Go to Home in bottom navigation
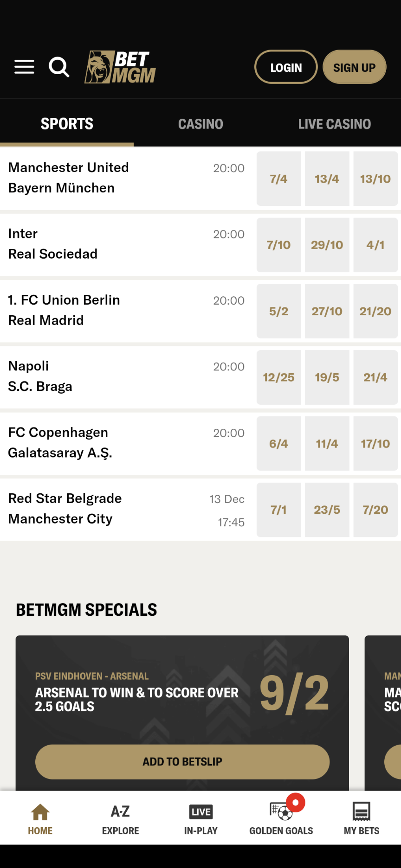The height and width of the screenshot is (868, 401). (x=40, y=819)
